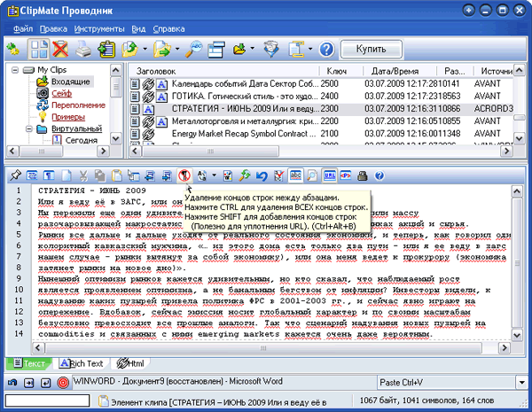Toggle the URL highlighting button

coord(329,175)
